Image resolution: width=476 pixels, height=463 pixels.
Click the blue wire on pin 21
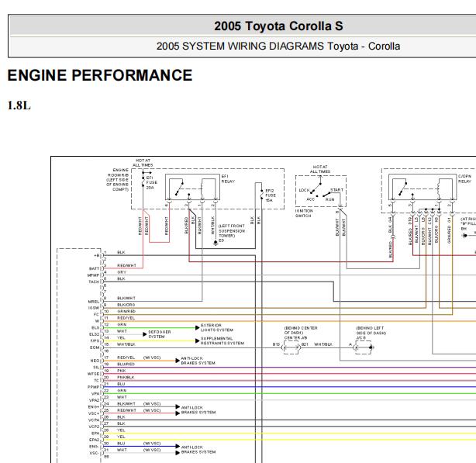(290, 387)
